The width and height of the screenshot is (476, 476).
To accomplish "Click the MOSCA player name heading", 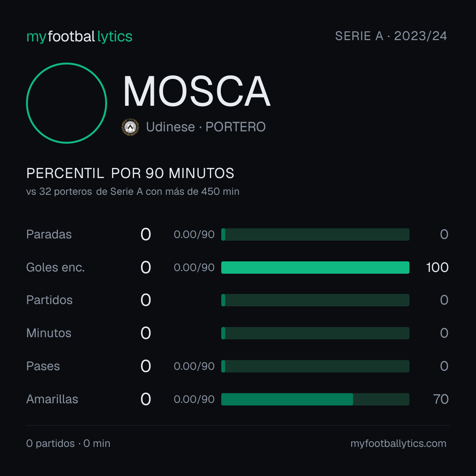I will click(197, 91).
